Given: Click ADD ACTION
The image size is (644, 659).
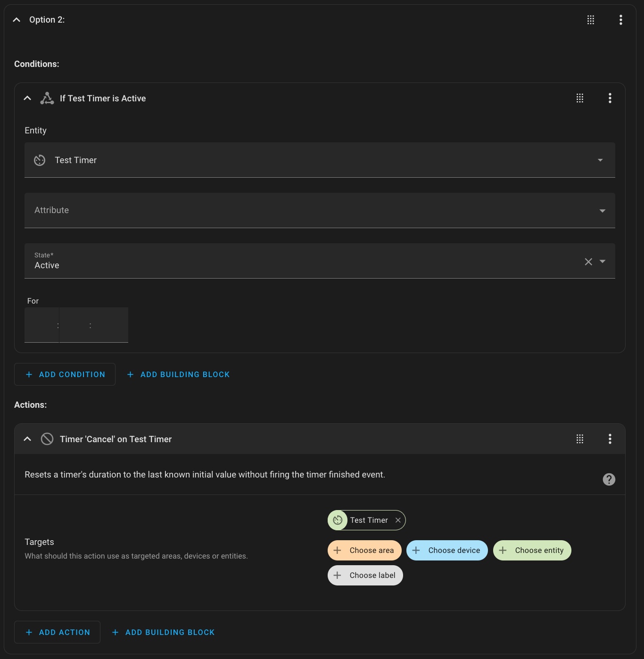Looking at the screenshot, I should point(57,632).
